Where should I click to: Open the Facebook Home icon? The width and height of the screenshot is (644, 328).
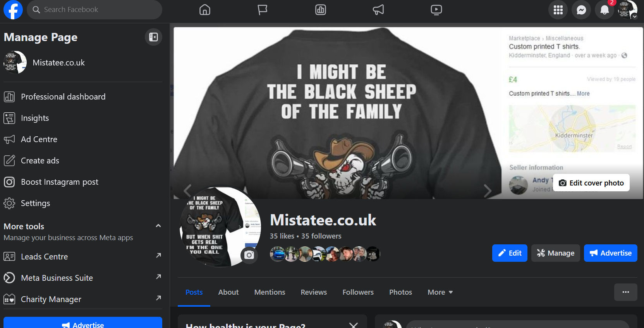click(205, 10)
